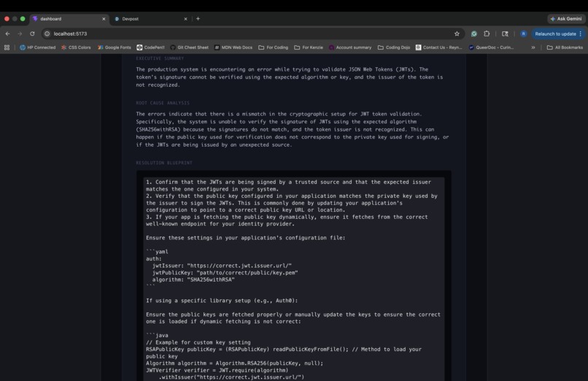Open Git Cheat Sheet bookmark
The height and width of the screenshot is (381, 588).
[x=190, y=47]
